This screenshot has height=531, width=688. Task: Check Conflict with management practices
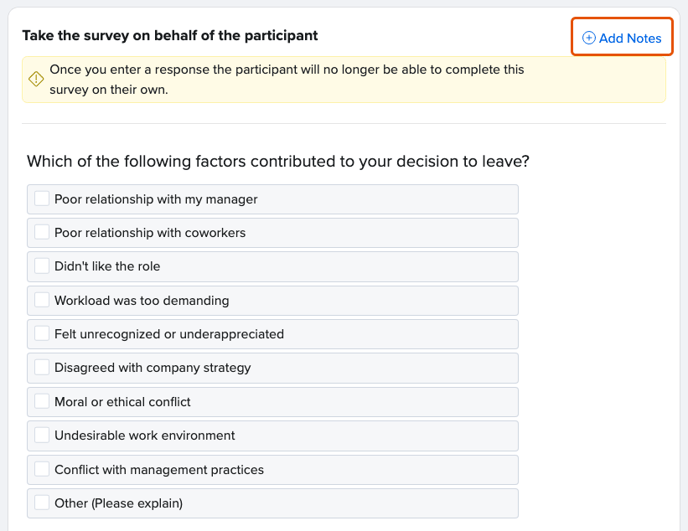point(42,469)
